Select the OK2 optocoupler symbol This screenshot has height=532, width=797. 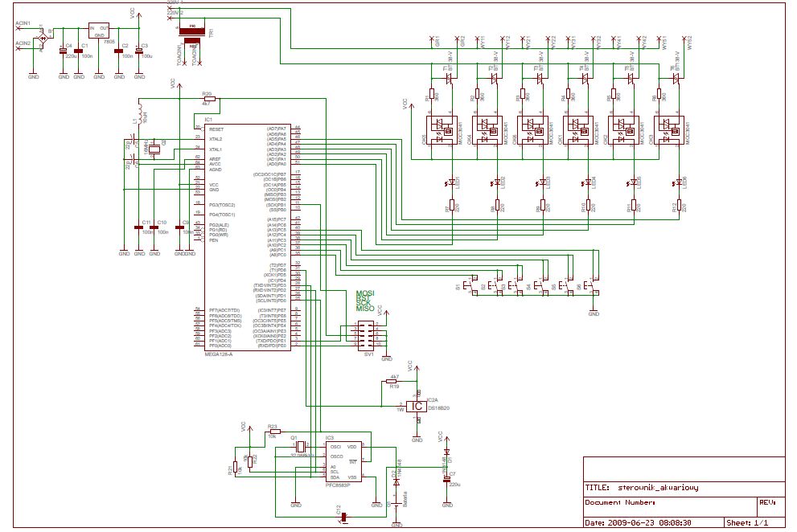point(623,130)
